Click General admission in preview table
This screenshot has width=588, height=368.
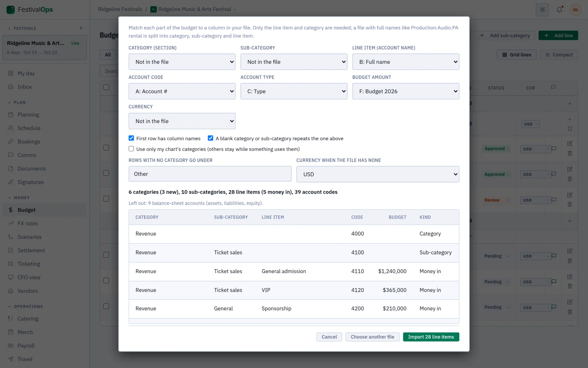tap(284, 271)
